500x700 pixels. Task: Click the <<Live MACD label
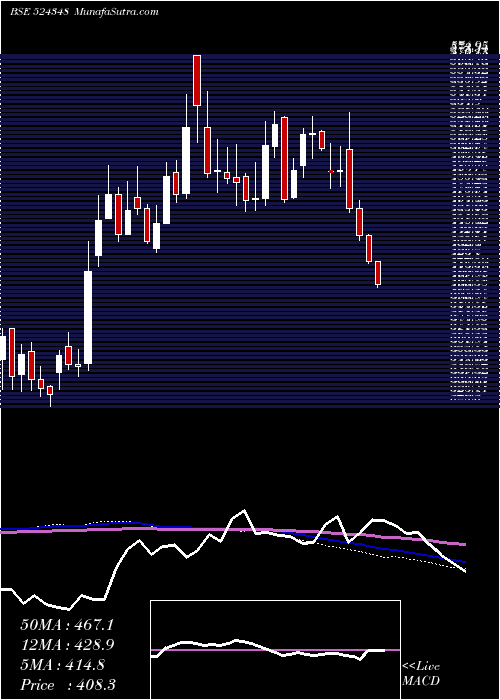click(421, 674)
